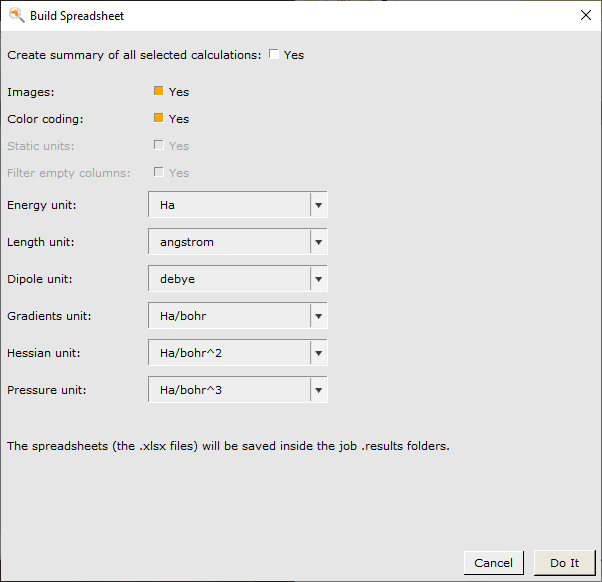Screen dimensions: 602x582
Task: Toggle the Color coding checkbox
Action: point(159,118)
